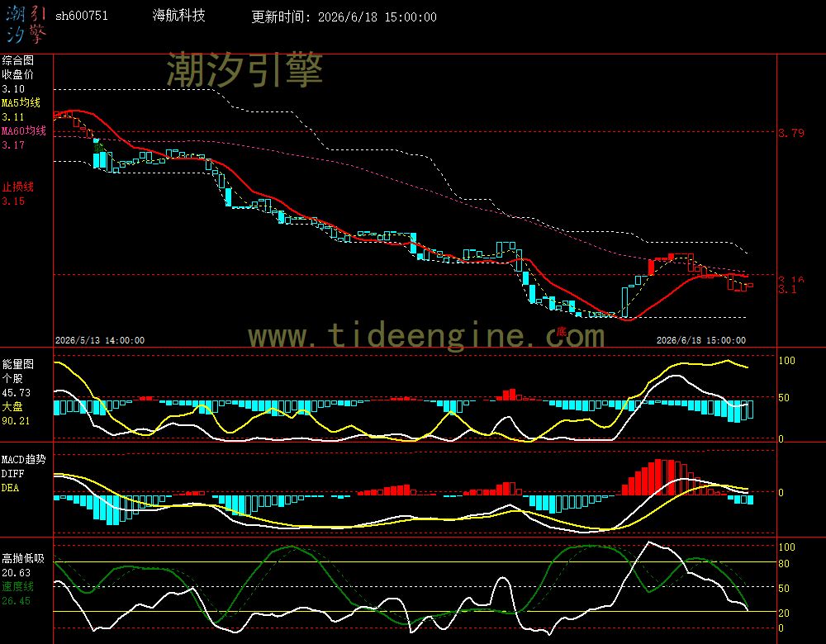The width and height of the screenshot is (826, 644).
Task: Click the DEA legend label
Action: click(x=10, y=488)
